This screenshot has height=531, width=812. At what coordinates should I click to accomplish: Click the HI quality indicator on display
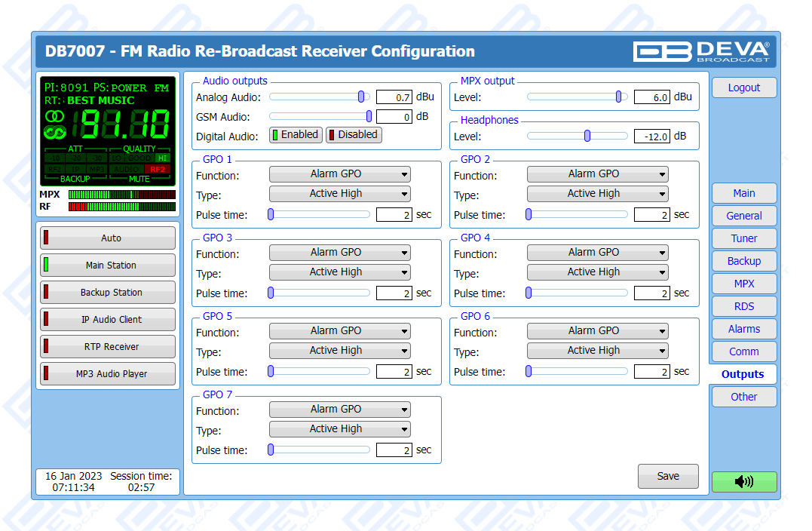point(162,158)
